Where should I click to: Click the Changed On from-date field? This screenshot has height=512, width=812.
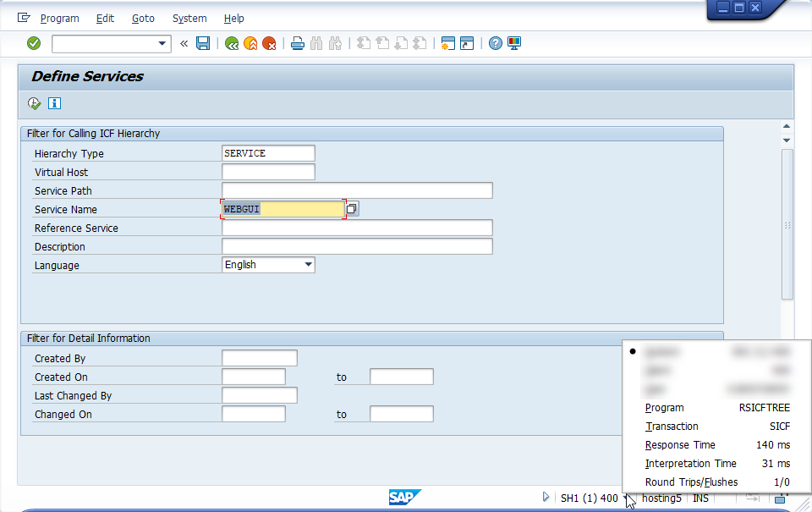(x=254, y=414)
